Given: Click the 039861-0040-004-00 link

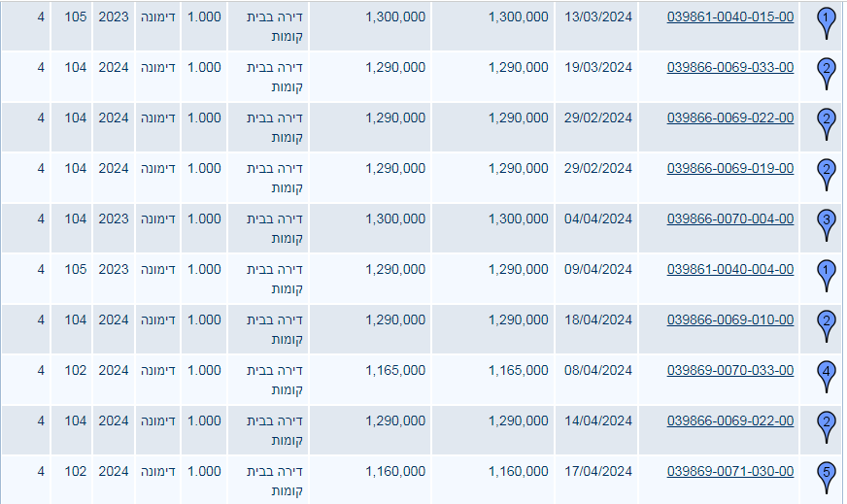Looking at the screenshot, I should point(730,269).
